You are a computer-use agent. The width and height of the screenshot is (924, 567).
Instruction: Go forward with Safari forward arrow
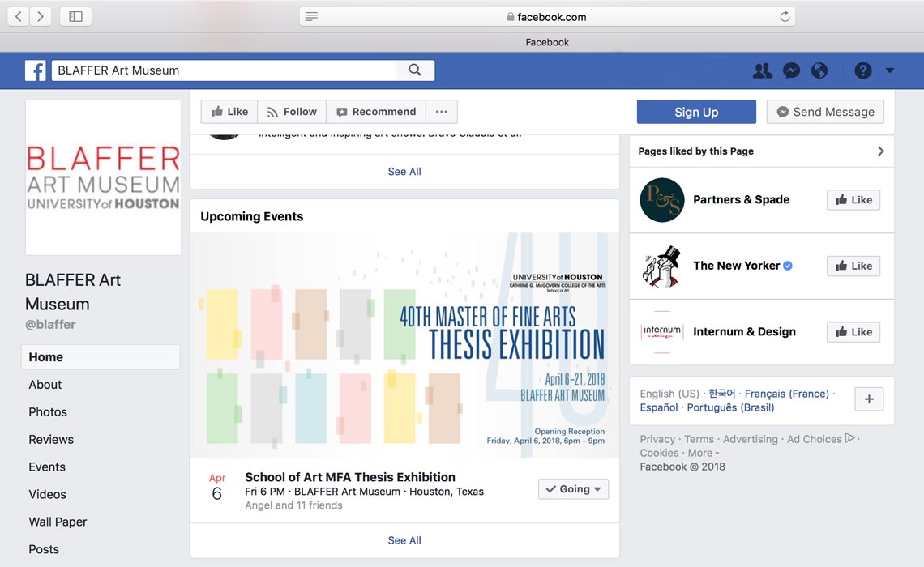point(40,16)
